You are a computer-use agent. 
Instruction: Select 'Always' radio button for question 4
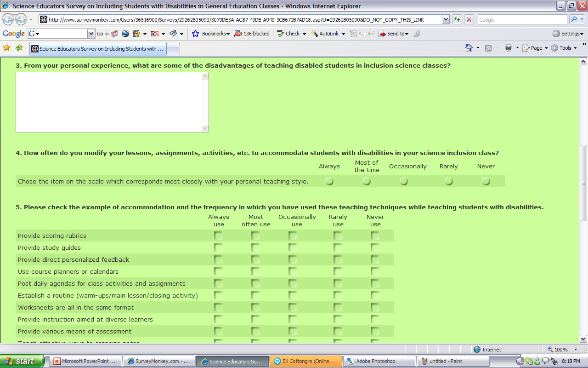[329, 182]
